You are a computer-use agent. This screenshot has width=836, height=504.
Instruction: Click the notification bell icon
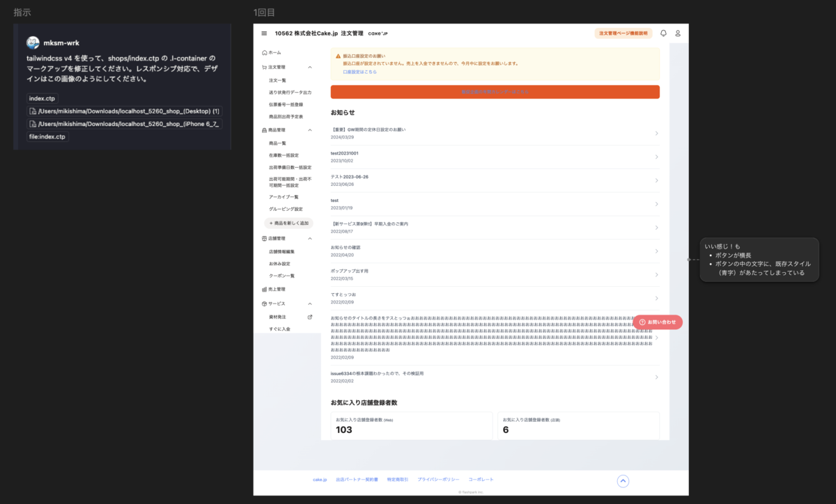(663, 33)
